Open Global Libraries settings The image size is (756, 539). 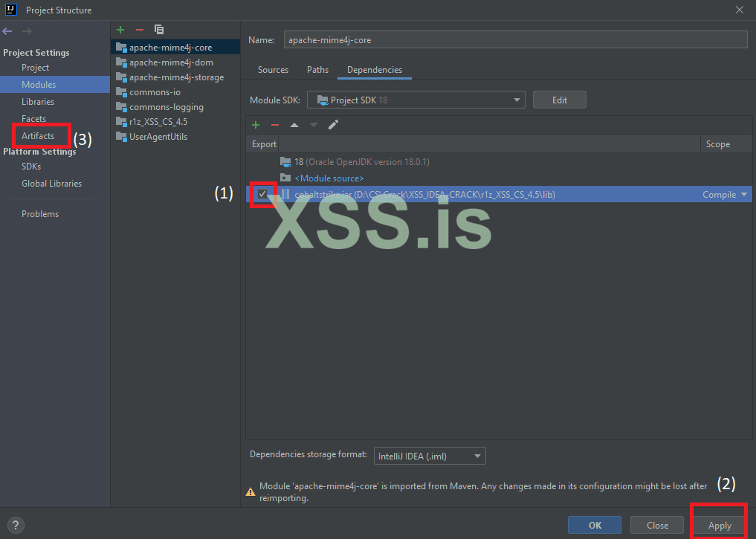tap(51, 184)
